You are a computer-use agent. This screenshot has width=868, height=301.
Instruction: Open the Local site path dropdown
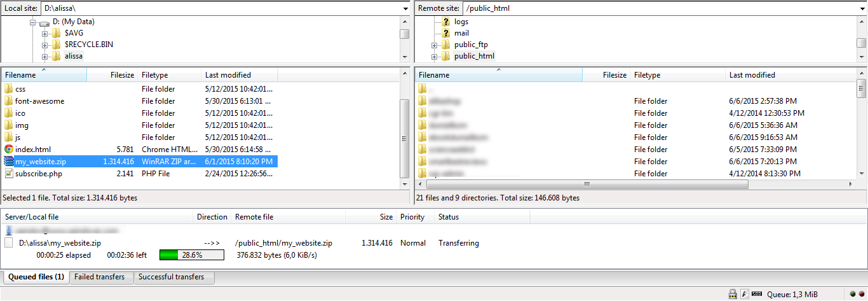[x=405, y=9]
